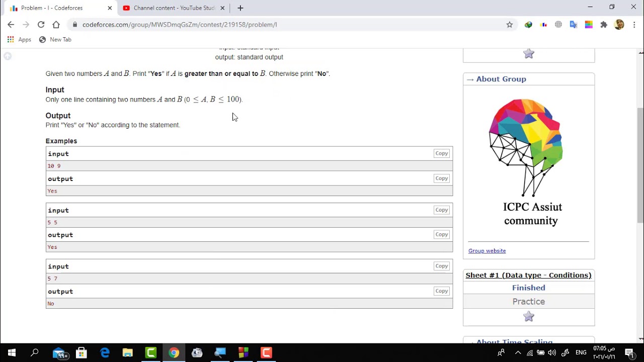Open the Chrome profile avatar
This screenshot has width=644, height=362.
click(x=619, y=25)
